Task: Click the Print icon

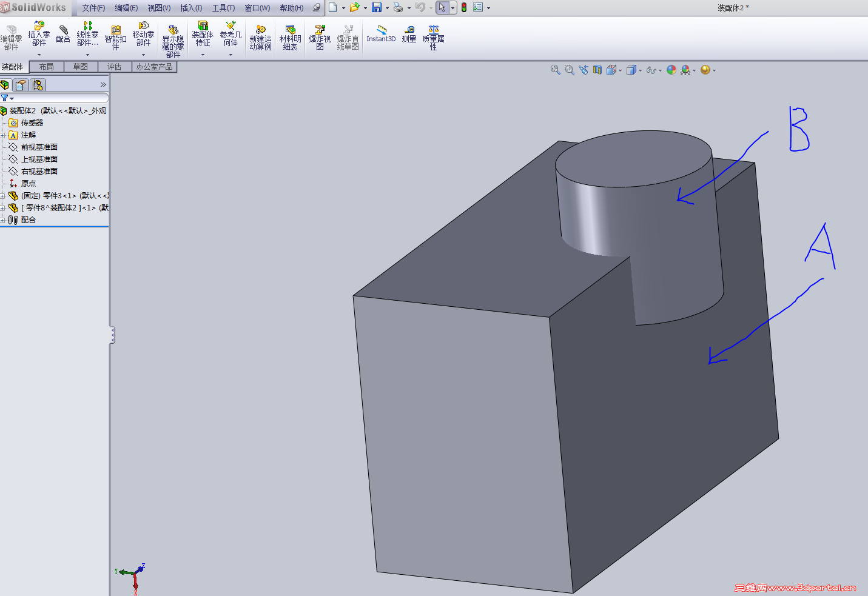Action: pos(398,7)
